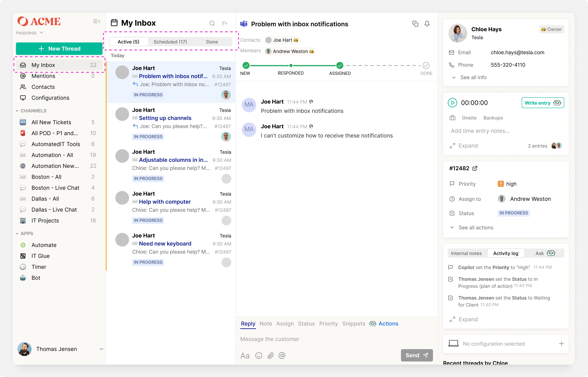Open the emoji picker icon
The width and height of the screenshot is (588, 377).
[x=259, y=355]
